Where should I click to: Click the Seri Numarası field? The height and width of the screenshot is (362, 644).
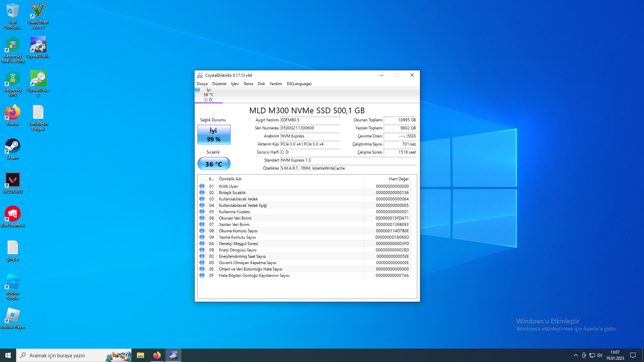click(310, 128)
